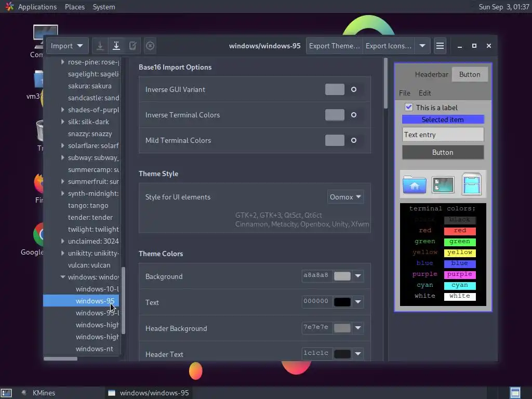Expand the unikitty tree item
The width and height of the screenshot is (532, 399).
coord(62,253)
